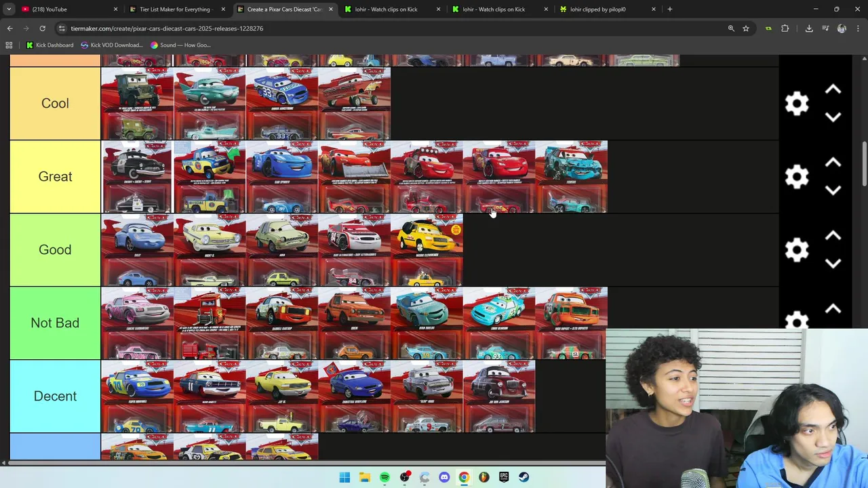
Task: Select teal damaged car in Great tier
Action: tap(572, 177)
